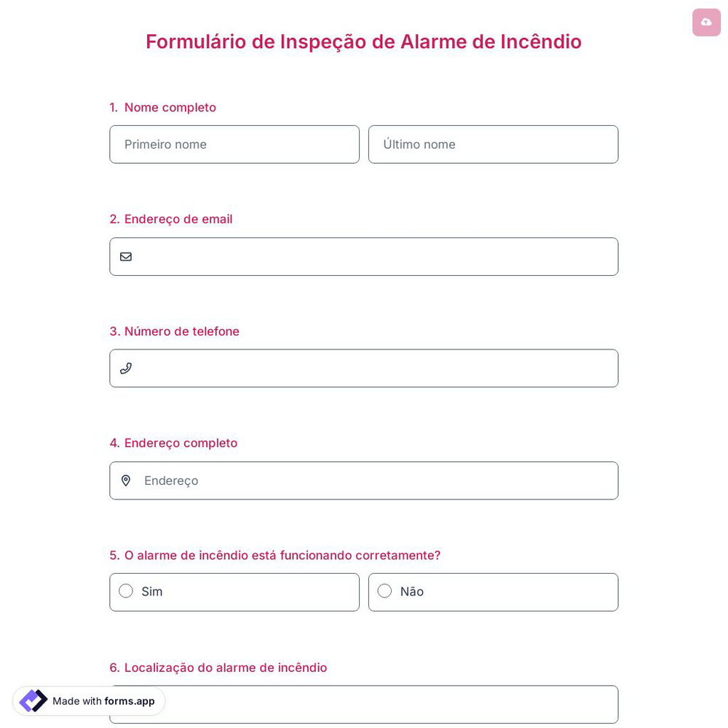
Task: Focus the Localização do alarme field
Action: (x=364, y=704)
